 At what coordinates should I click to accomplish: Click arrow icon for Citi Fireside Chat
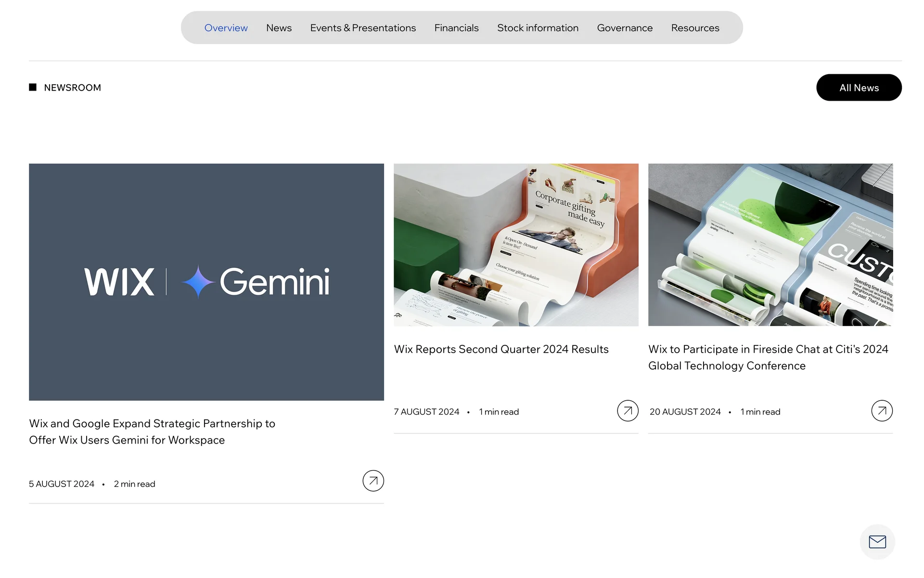[882, 411]
